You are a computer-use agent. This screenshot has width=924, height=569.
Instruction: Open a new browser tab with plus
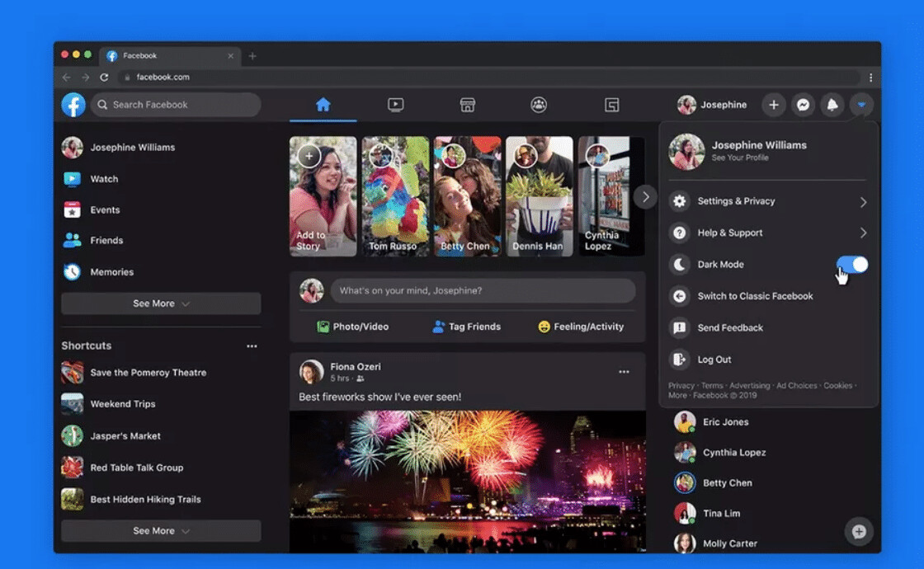point(252,56)
